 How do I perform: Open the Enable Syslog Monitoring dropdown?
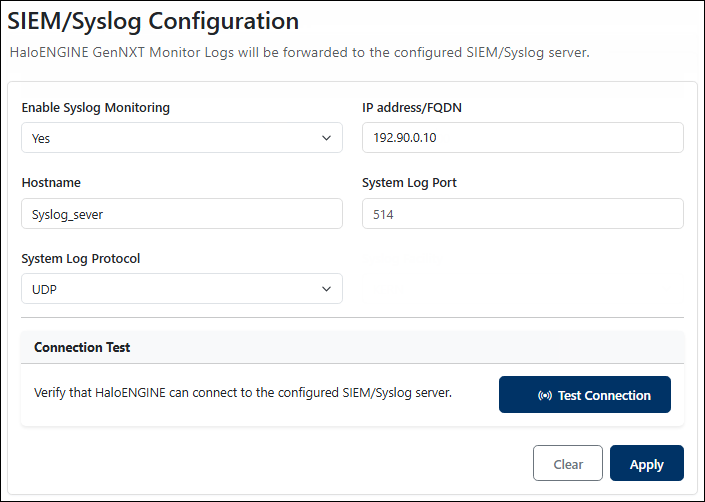tap(182, 138)
